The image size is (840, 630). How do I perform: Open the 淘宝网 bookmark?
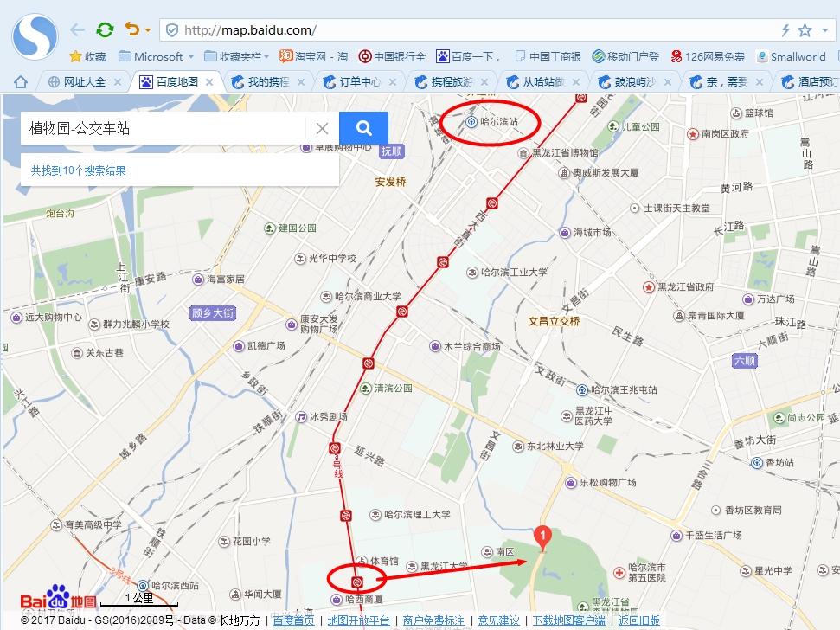(313, 56)
